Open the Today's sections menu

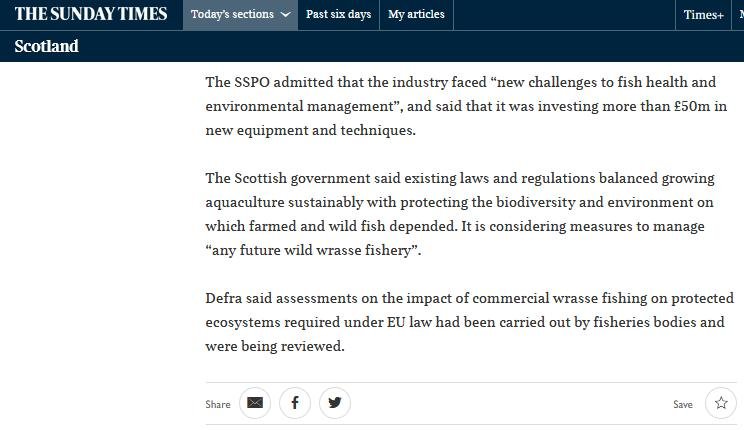click(233, 15)
